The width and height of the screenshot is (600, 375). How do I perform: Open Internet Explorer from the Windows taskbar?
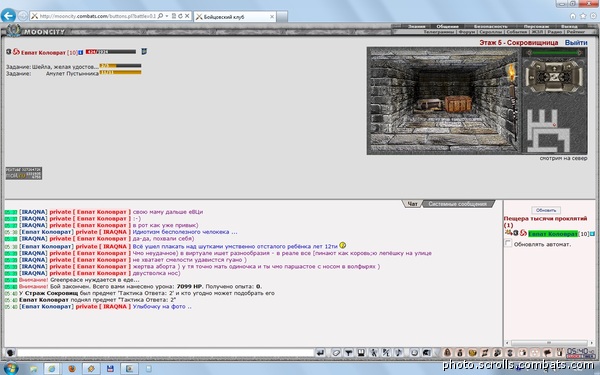pos(52,368)
